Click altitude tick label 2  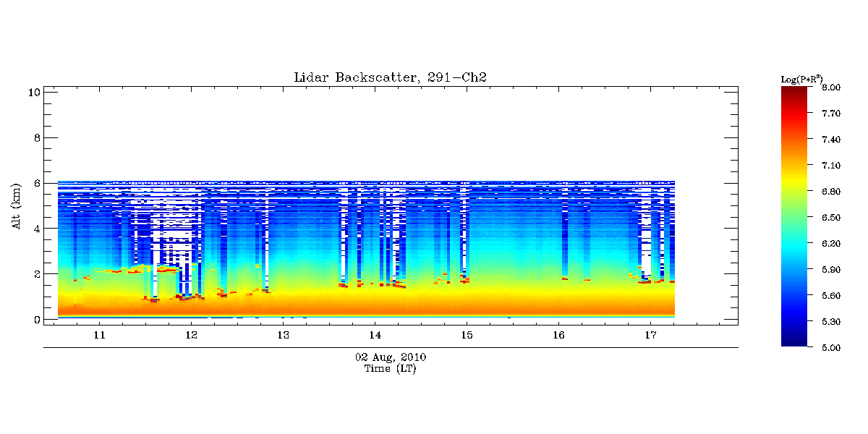[36, 274]
